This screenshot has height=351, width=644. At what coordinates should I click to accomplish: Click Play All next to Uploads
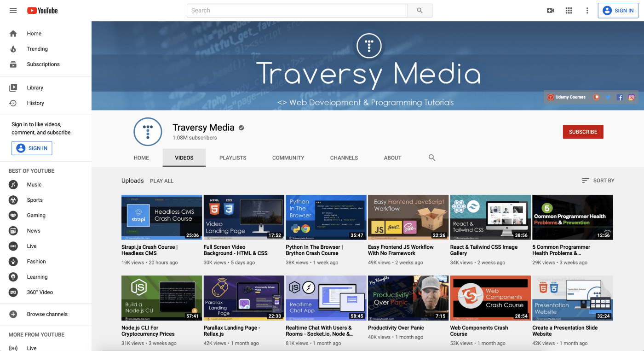click(x=161, y=181)
